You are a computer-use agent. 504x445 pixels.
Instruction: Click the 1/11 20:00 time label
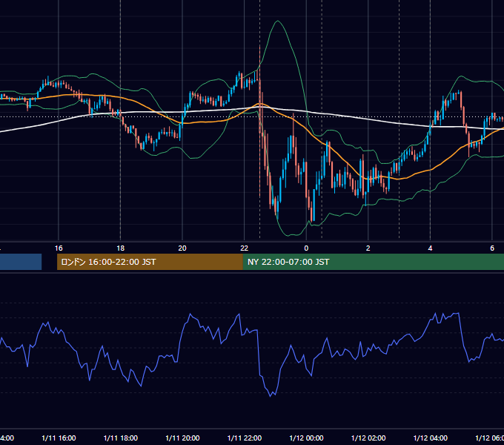[182, 438]
